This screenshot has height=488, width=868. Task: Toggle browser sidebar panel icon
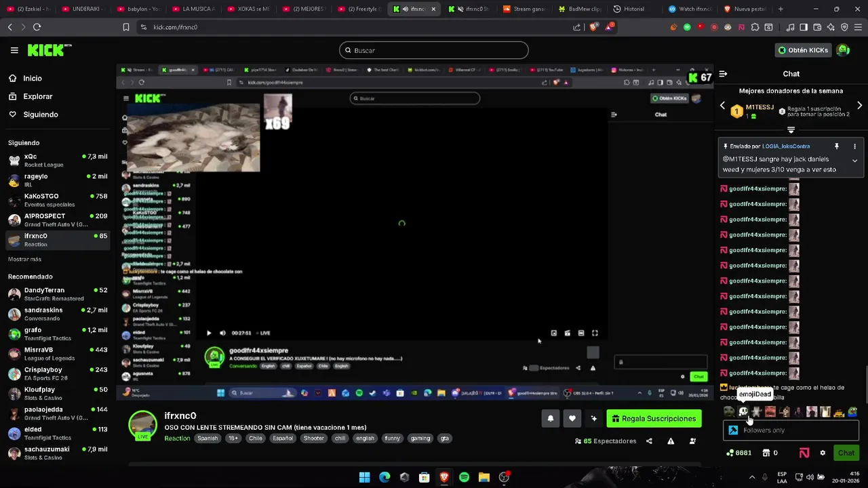804,27
